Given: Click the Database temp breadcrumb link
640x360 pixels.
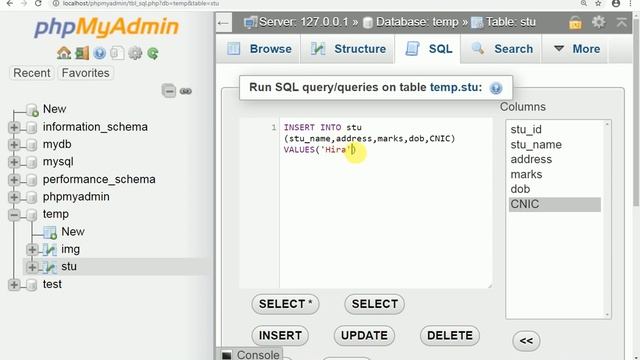Looking at the screenshot, I should click(x=417, y=22).
